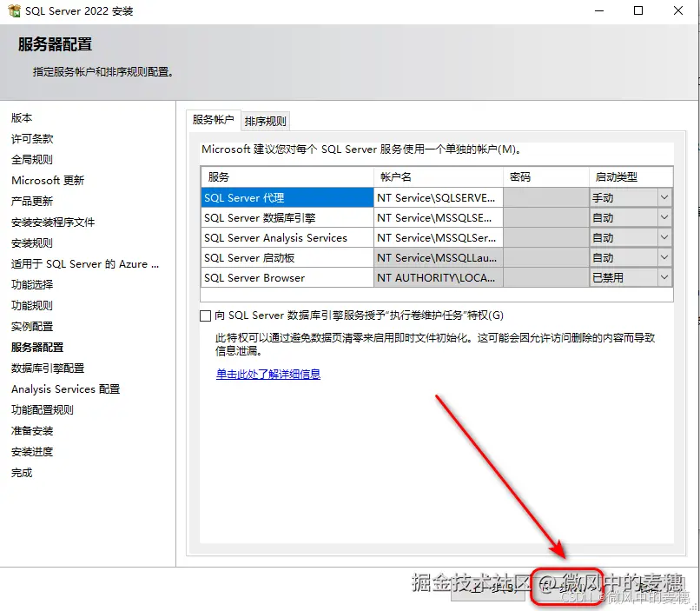This screenshot has width=700, height=611.
Task: Close the SQL Server 2022 setup window
Action: tap(678, 10)
